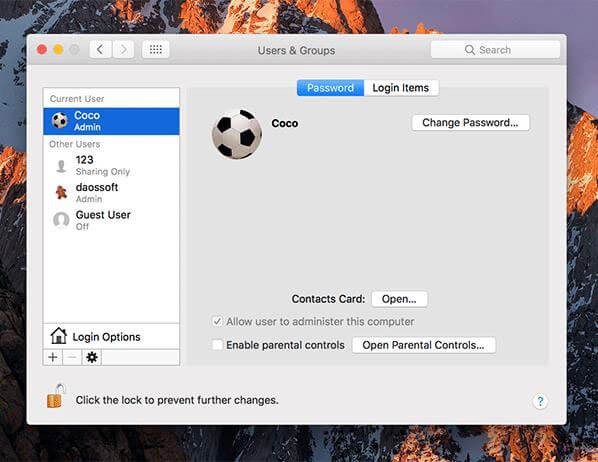Click the Change Password button
The image size is (598, 462).
(x=470, y=122)
